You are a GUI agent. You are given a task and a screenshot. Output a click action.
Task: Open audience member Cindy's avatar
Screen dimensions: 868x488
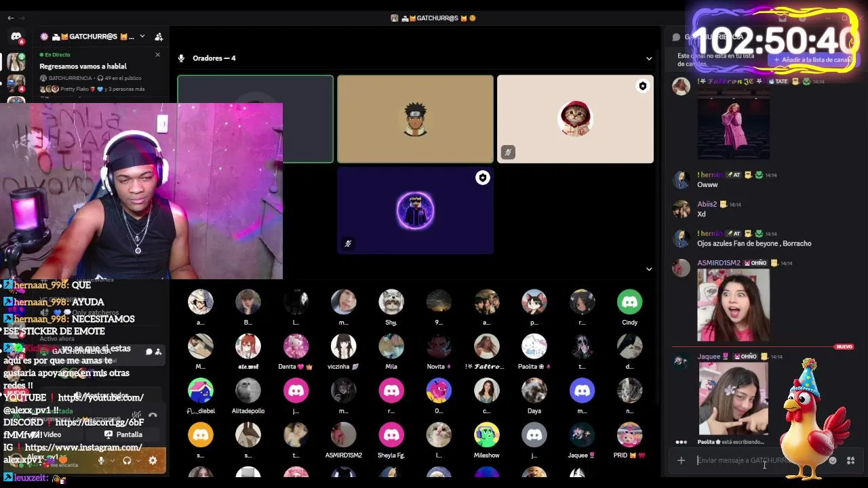click(x=629, y=302)
